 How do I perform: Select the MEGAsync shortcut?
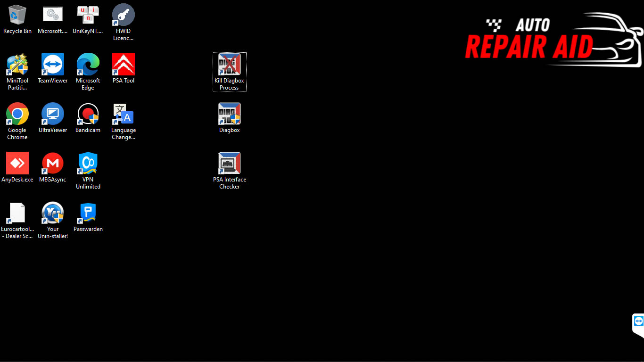(53, 163)
